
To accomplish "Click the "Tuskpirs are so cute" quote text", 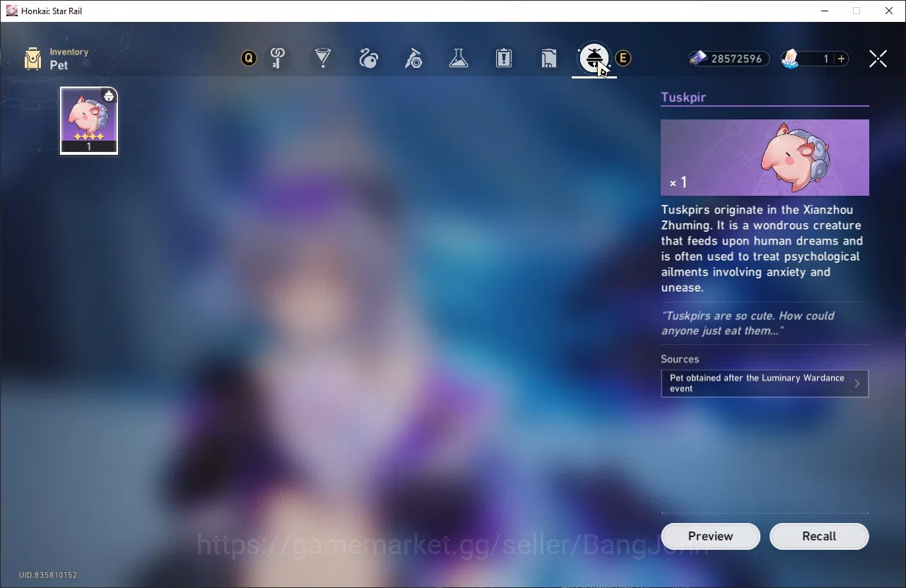I will (x=748, y=323).
